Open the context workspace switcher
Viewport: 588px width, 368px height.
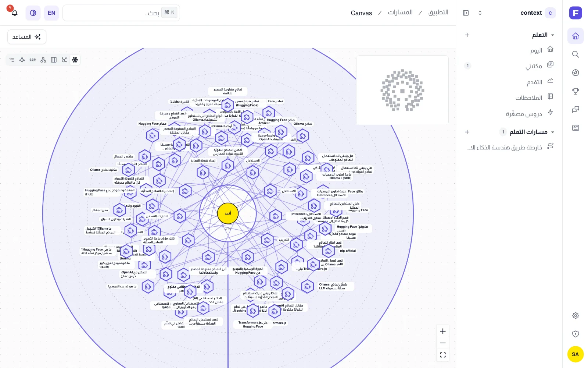pyautogui.click(x=480, y=13)
